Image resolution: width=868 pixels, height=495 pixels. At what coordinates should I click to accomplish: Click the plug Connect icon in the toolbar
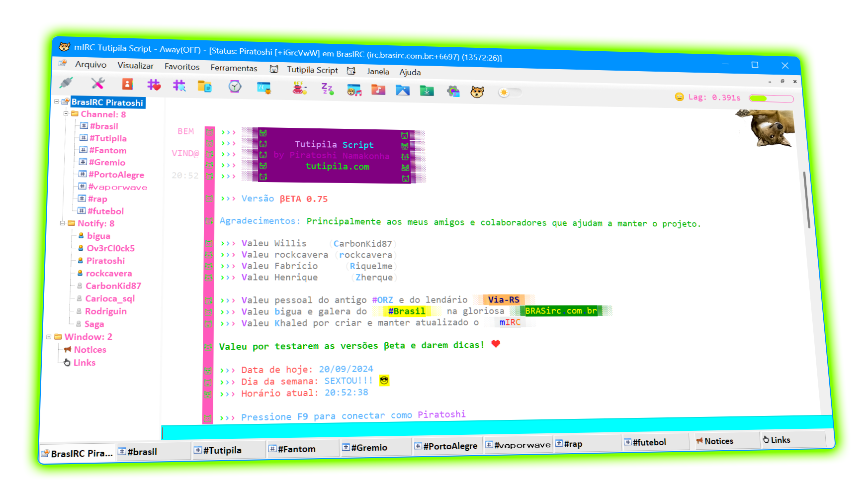tap(66, 83)
